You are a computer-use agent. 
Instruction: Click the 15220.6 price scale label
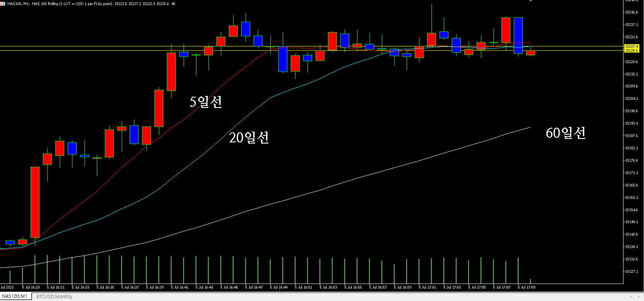(x=632, y=62)
